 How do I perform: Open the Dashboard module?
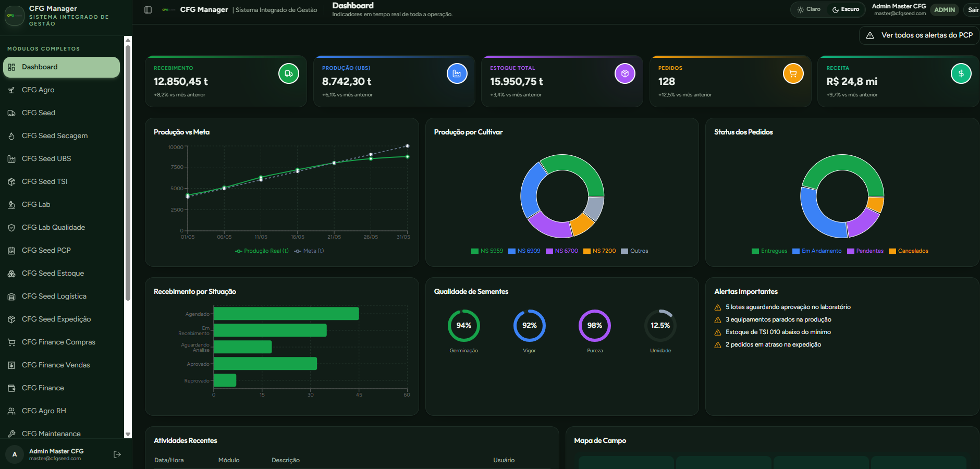[x=62, y=67]
